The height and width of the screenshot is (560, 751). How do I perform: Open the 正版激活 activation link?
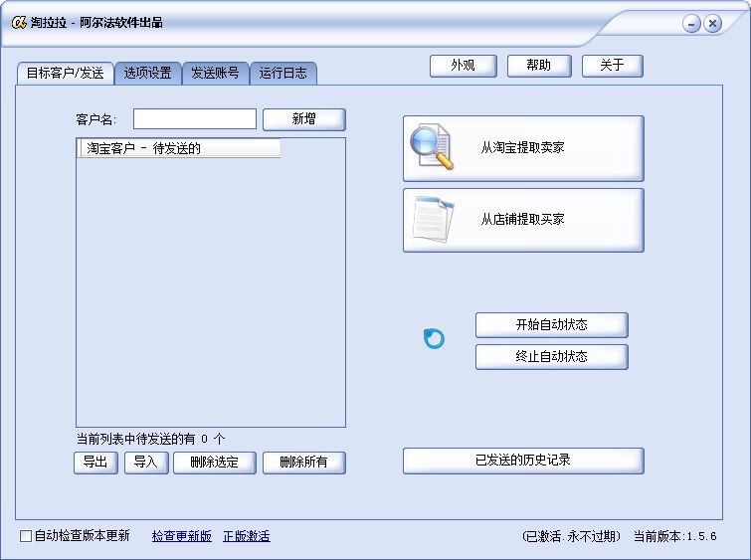pos(247,536)
